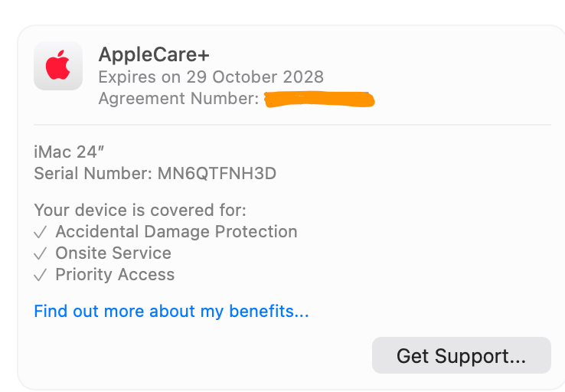Open Find out more about my benefits
The width and height of the screenshot is (565, 392).
coord(171,312)
